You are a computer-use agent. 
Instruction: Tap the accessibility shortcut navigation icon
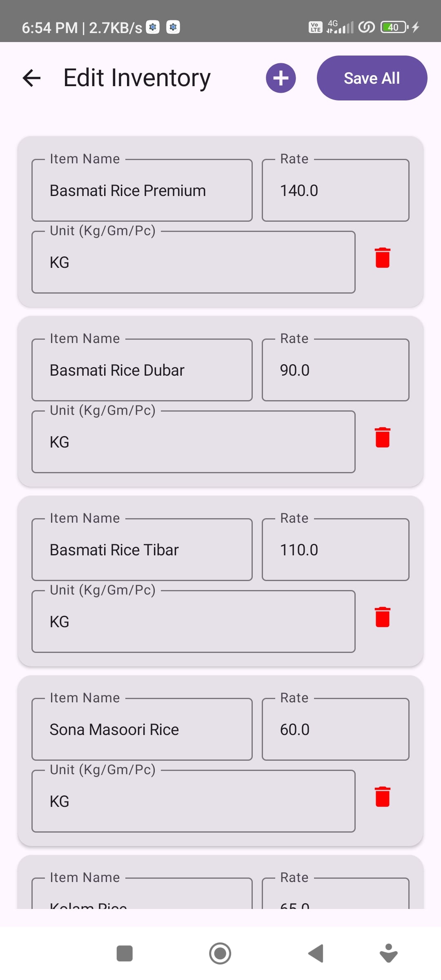[x=388, y=953]
